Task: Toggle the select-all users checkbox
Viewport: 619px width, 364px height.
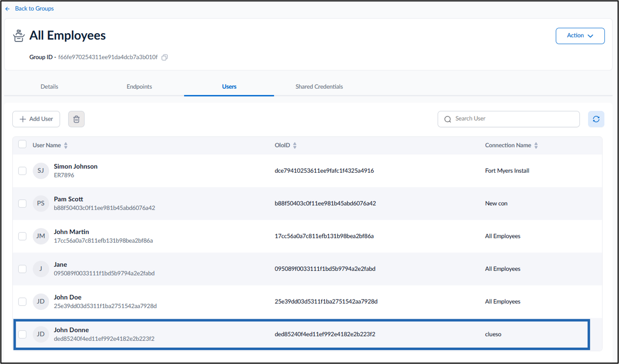Action: 22,144
